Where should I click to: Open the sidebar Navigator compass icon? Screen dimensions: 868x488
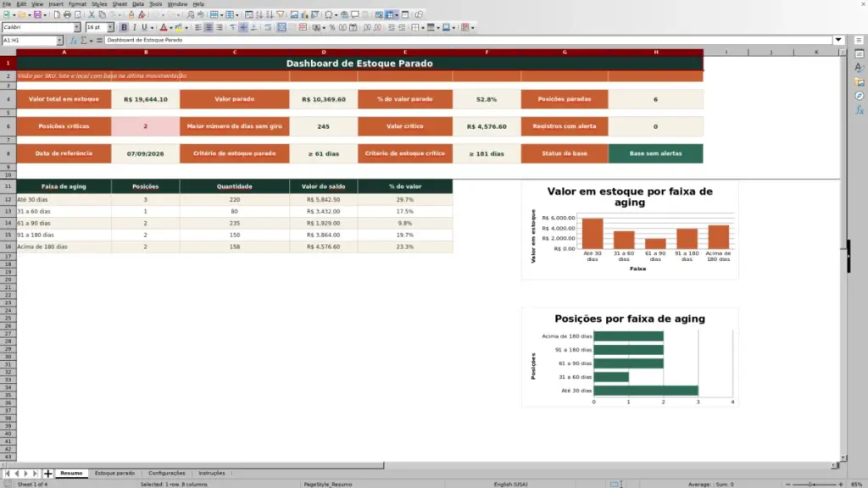tap(860, 96)
